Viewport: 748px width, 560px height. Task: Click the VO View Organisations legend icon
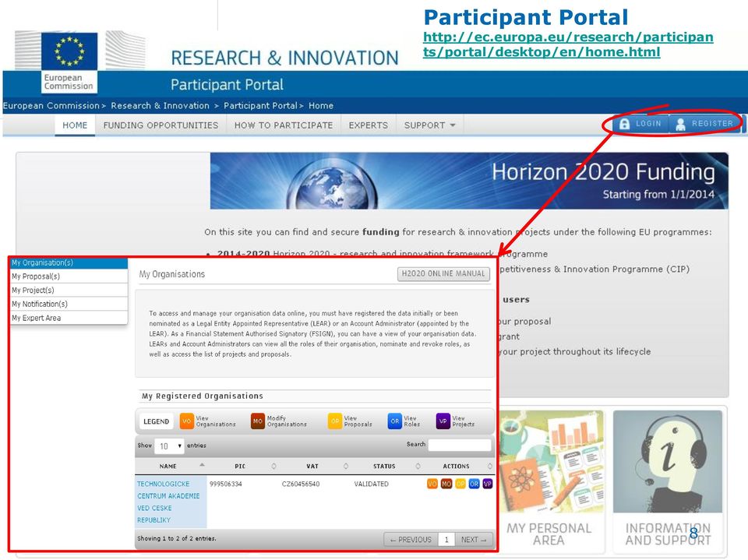coord(186,421)
